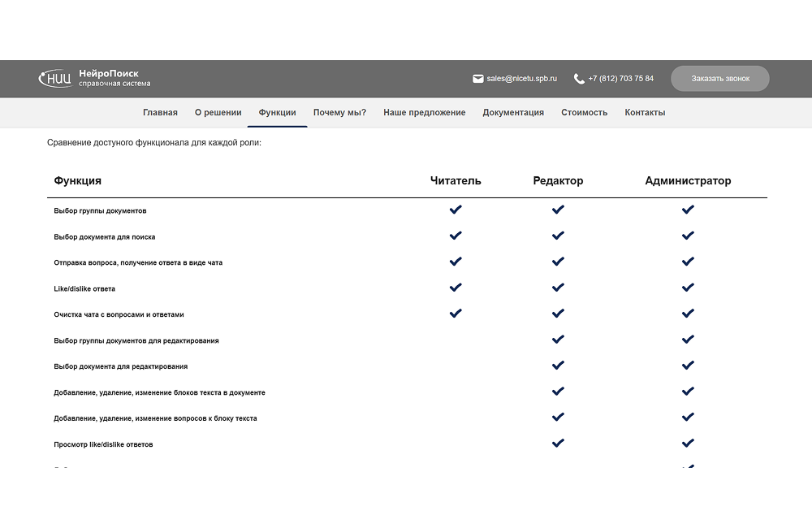Click Редактор checkmark for Отправка вопроса row

(x=558, y=262)
